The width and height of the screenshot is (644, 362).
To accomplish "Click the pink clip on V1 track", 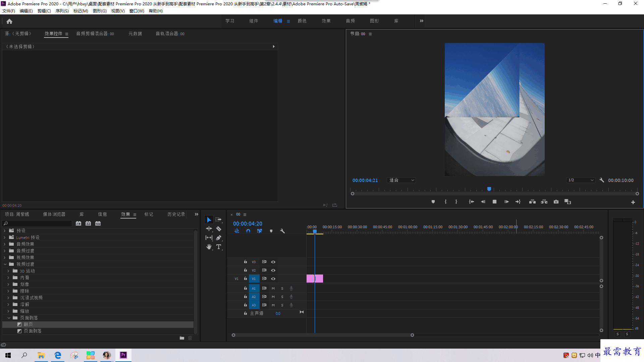I will (310, 279).
